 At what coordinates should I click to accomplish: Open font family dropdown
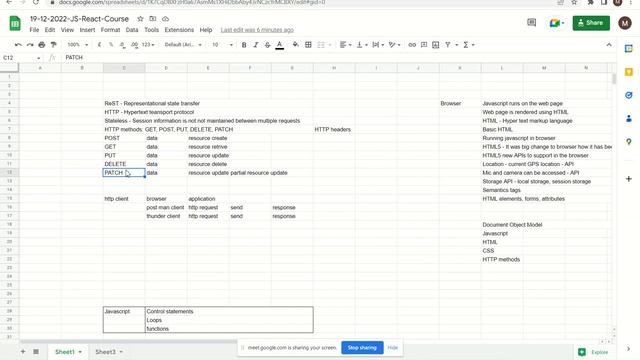click(183, 45)
